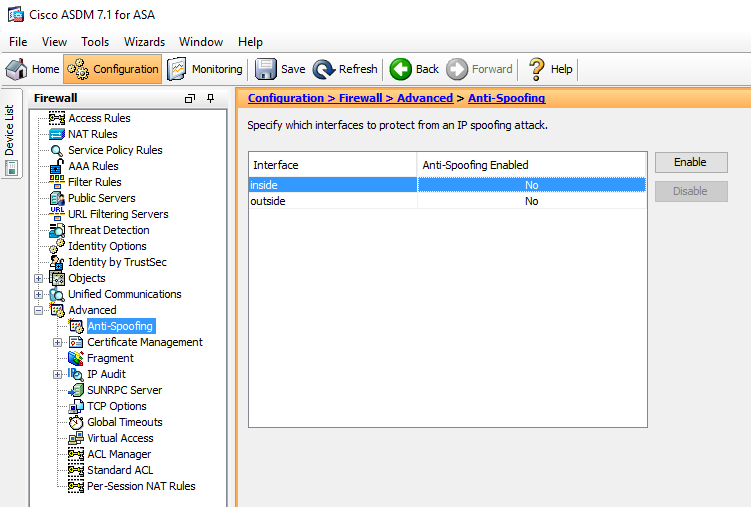The image size is (751, 507).
Task: Click the AAA Rules lock icon
Action: [57, 166]
